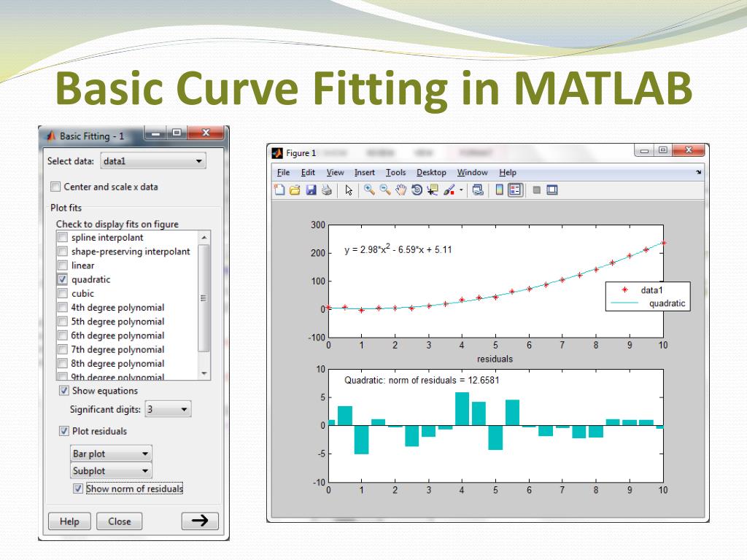Open the Significant digits dropdown

(x=168, y=409)
